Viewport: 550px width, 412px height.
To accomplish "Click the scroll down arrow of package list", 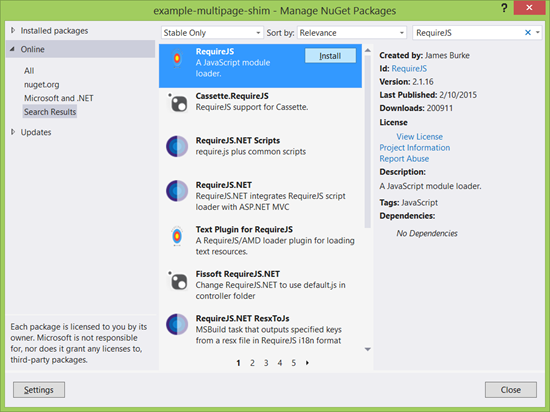I will pos(368,349).
